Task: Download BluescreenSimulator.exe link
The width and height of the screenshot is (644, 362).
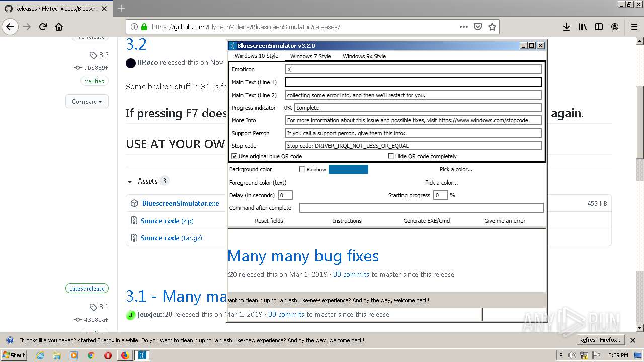Action: click(x=181, y=203)
